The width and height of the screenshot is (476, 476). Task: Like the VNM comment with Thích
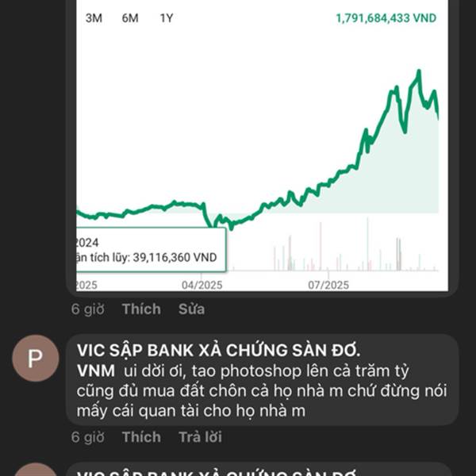tap(141, 437)
